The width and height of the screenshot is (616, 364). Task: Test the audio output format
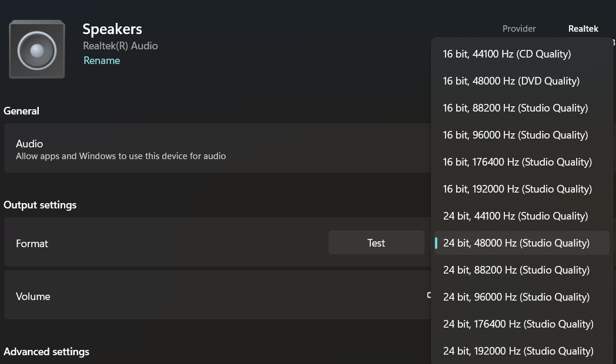376,243
